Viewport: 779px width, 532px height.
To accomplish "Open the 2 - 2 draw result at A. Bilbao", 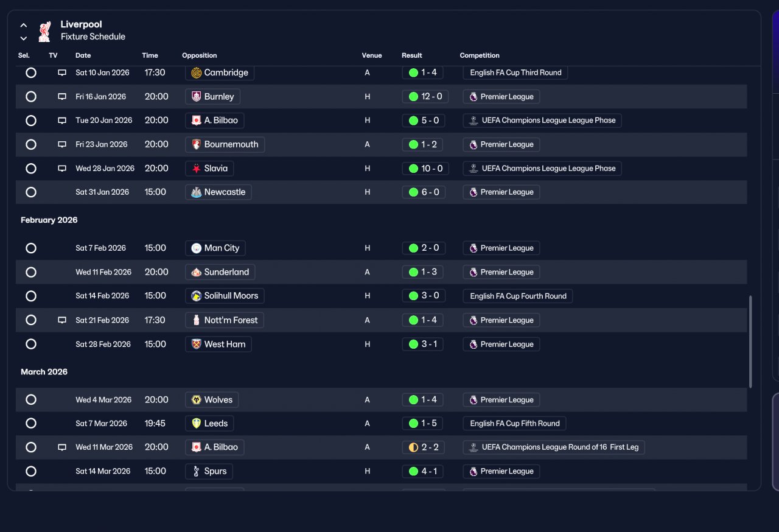I will coord(424,447).
